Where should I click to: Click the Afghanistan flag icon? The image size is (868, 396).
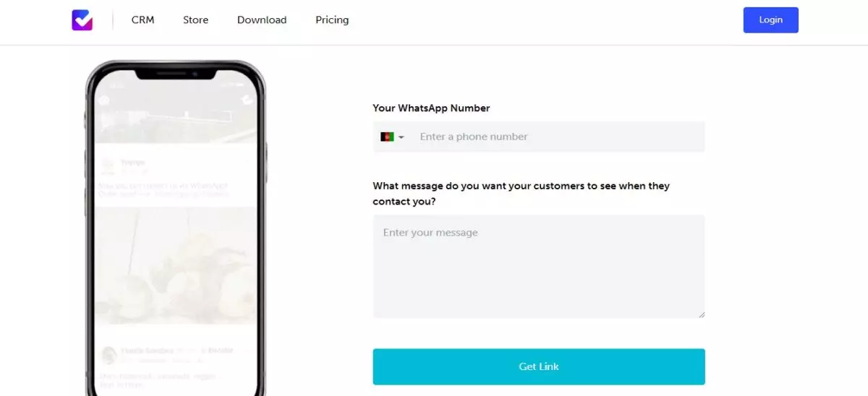[387, 137]
